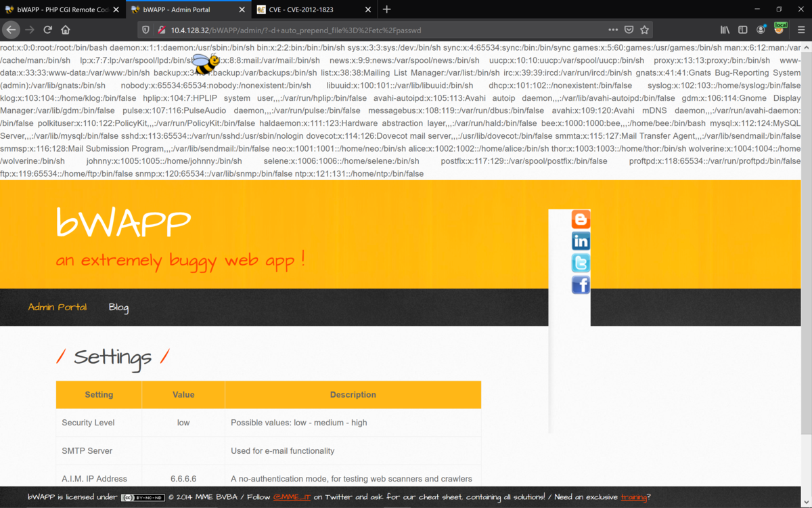
Task: Click the Settings heading
Action: click(112, 357)
